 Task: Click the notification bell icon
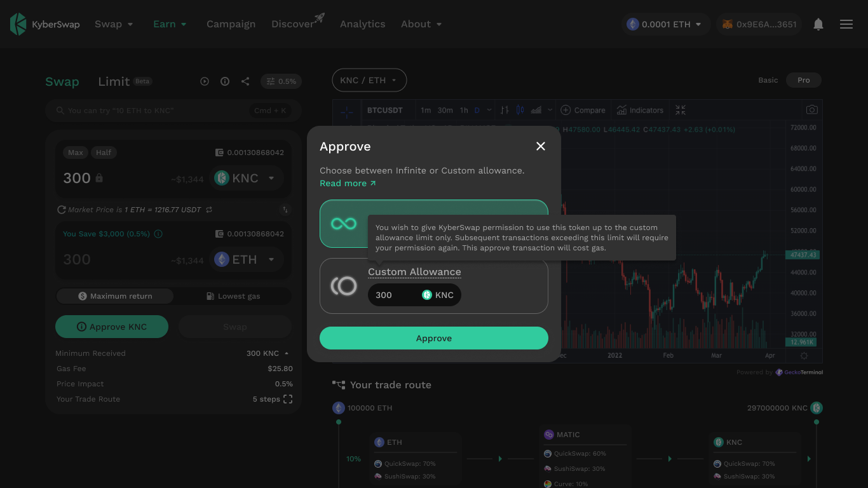click(x=818, y=24)
